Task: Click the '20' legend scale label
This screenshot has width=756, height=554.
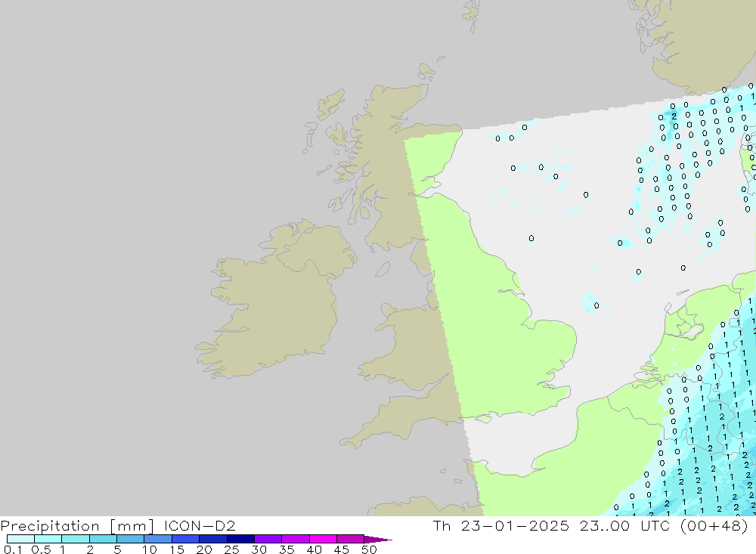Action: 204,549
